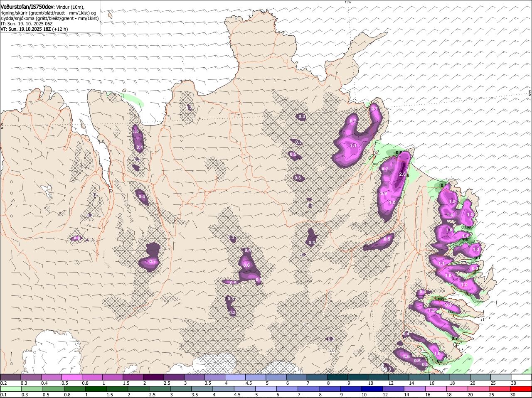Select bottom legend red swatch between 25 and 30
Screen dimensions: 532x398
click(501, 389)
